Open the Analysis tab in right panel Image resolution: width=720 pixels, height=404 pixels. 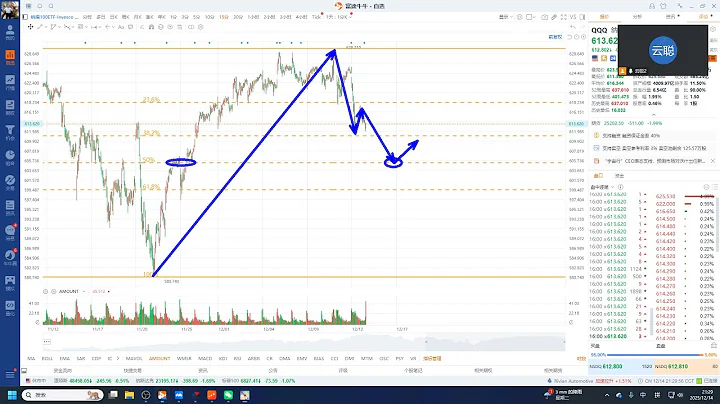pyautogui.click(x=637, y=17)
